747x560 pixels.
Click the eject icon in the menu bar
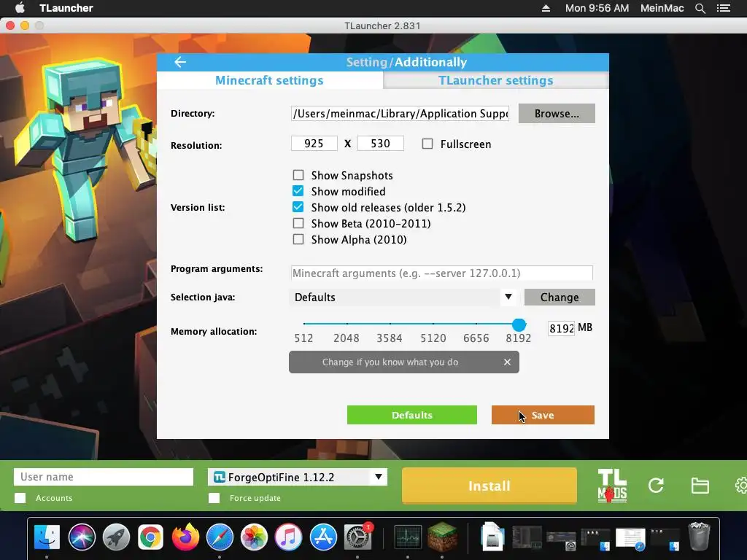546,8
